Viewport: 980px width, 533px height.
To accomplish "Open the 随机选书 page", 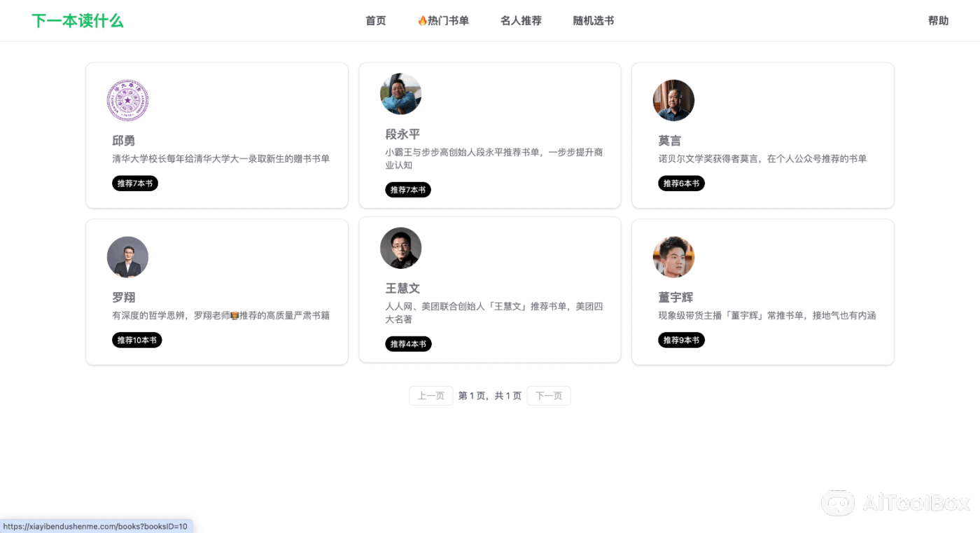I will pos(592,20).
